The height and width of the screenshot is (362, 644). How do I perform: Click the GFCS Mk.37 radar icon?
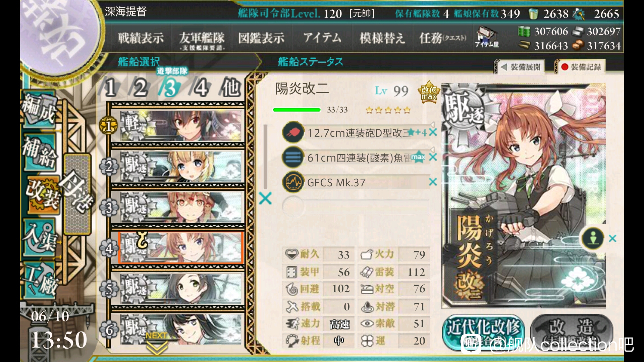click(293, 182)
